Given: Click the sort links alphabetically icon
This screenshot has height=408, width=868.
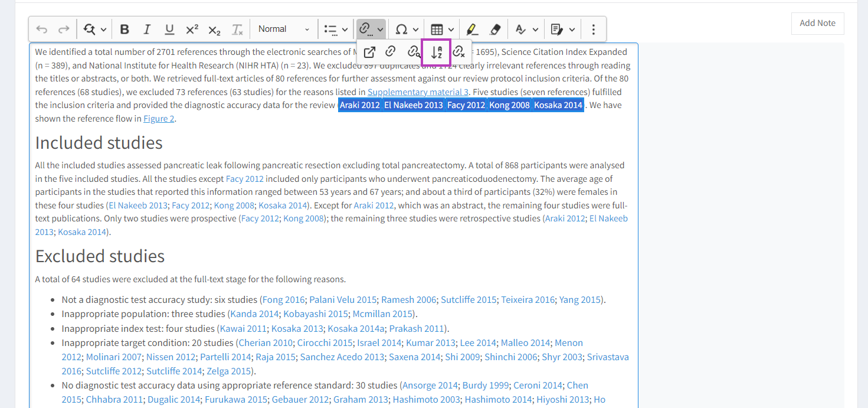Looking at the screenshot, I should (x=436, y=52).
